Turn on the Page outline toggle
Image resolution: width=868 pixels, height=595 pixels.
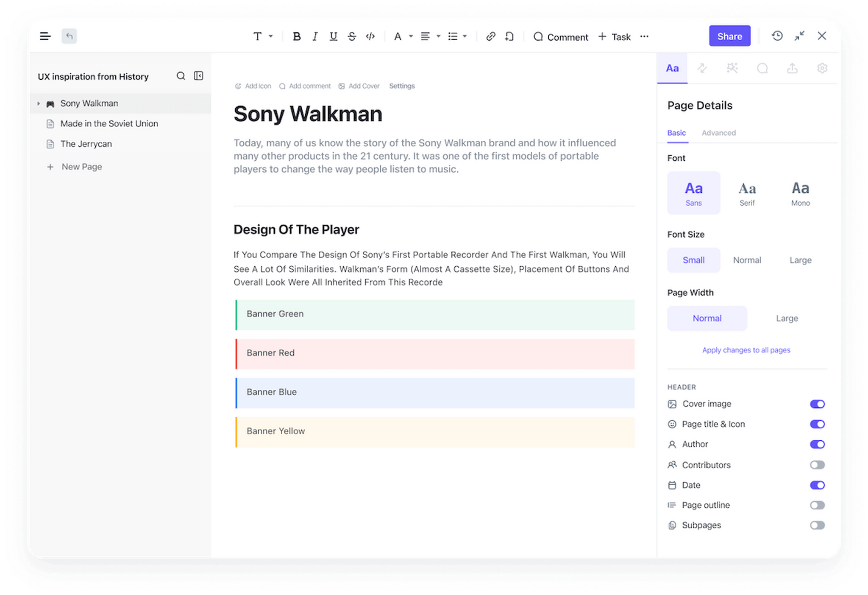pyautogui.click(x=818, y=505)
